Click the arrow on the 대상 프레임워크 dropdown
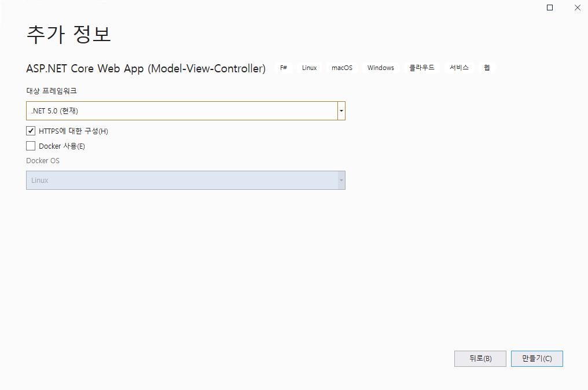Screen dimensions: 588x390 click(x=341, y=111)
